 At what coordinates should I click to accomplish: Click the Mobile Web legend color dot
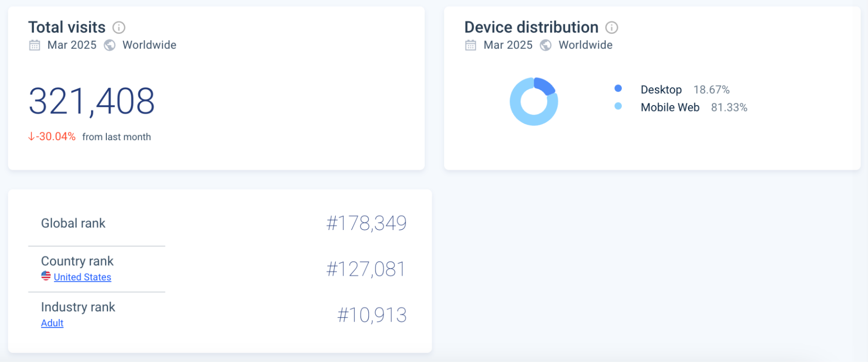pyautogui.click(x=618, y=106)
